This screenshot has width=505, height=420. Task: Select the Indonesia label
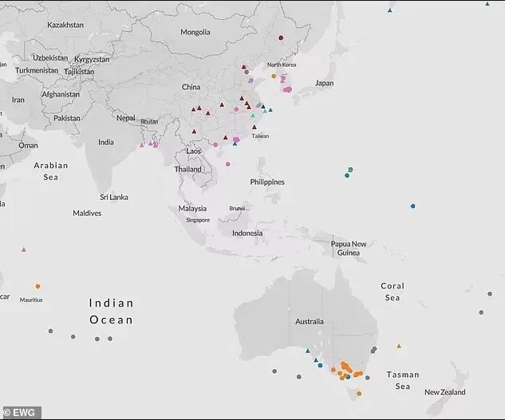pos(247,233)
